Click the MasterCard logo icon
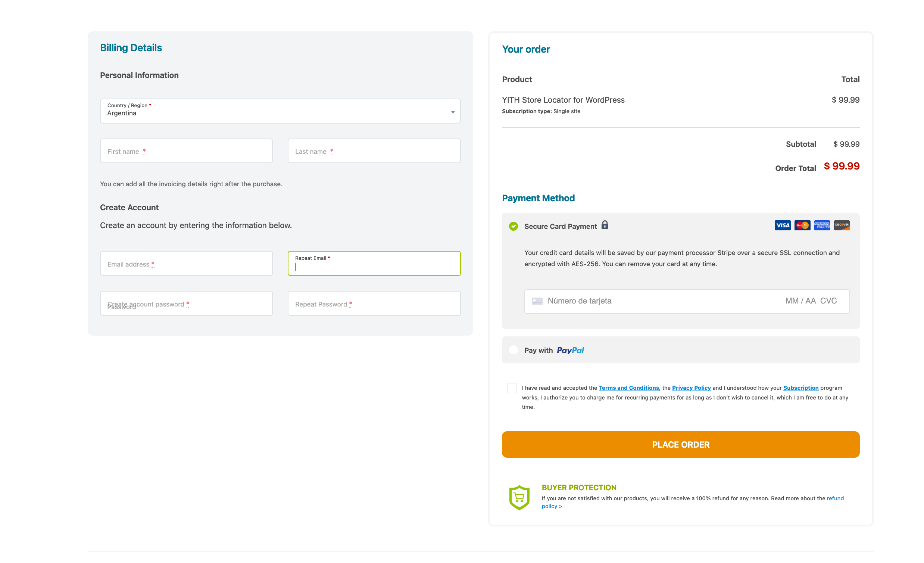Viewport: 924px width, 563px height. point(802,225)
